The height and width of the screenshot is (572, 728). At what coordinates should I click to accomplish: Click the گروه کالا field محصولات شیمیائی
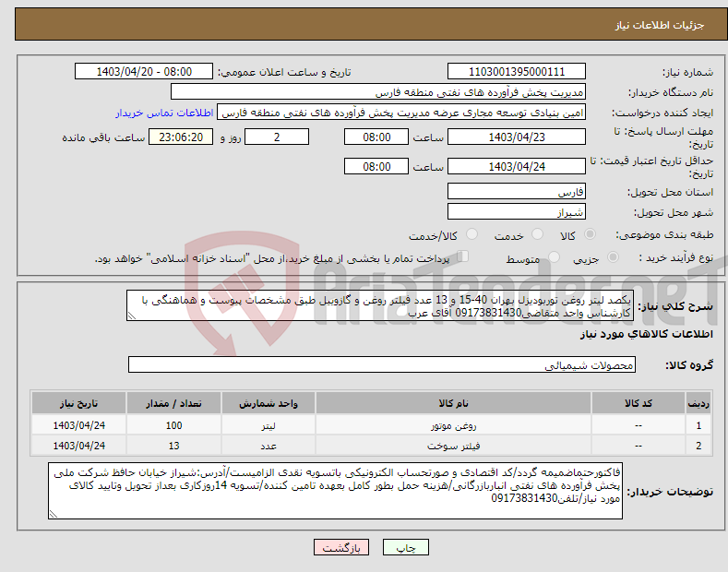(382, 365)
